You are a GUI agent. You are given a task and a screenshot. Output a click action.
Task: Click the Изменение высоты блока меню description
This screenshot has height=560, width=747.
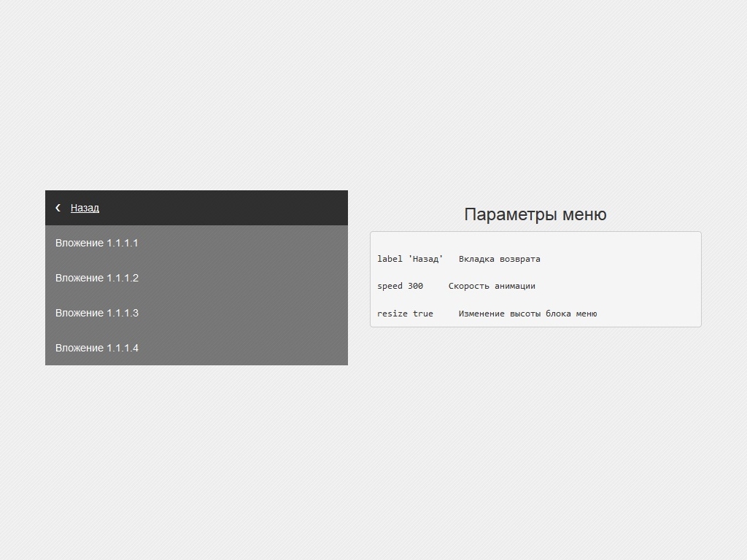pyautogui.click(x=527, y=314)
